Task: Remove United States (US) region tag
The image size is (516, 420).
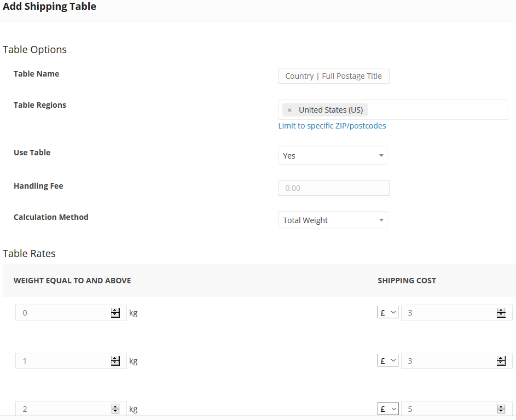Action: pos(289,110)
